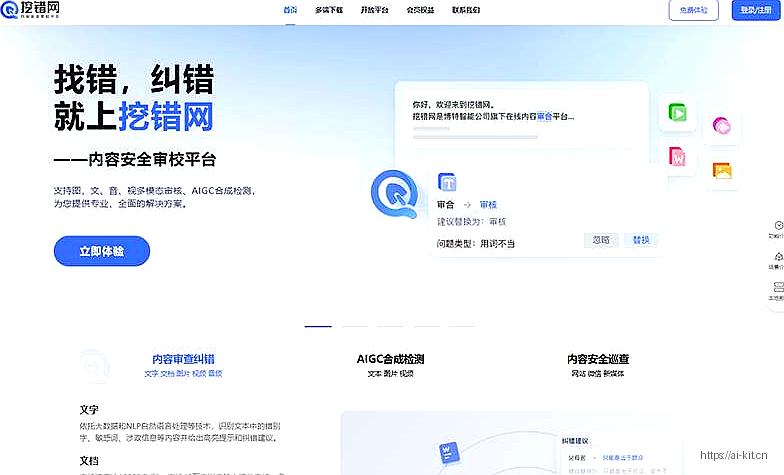
Task: Click the 免费体验 outlined button
Action: tap(693, 10)
